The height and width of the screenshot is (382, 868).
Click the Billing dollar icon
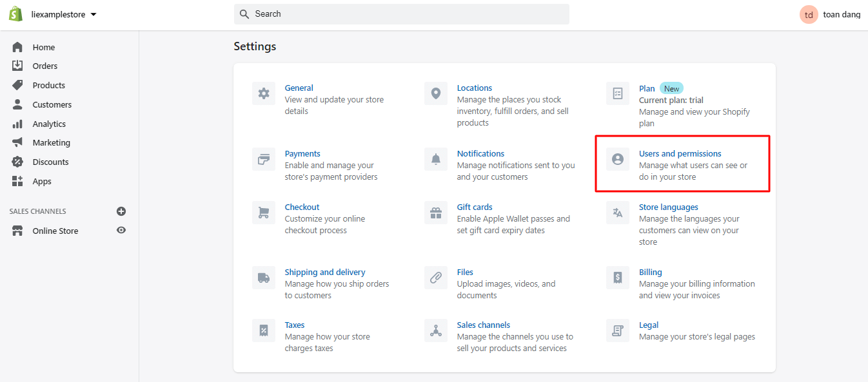(617, 277)
